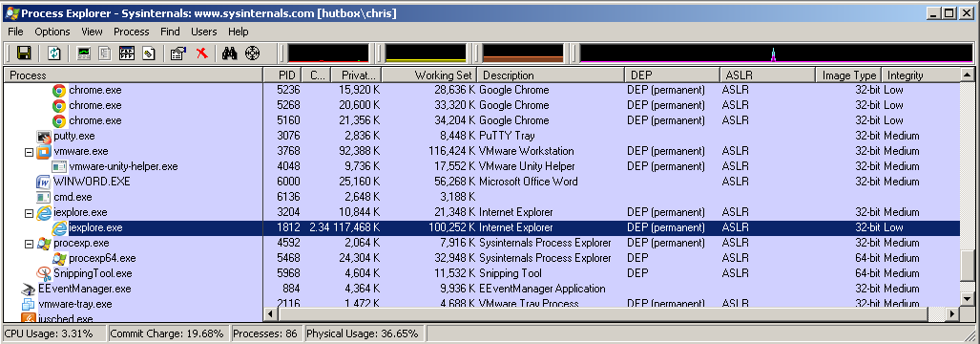Click the Save floppy disk toolbar icon
Viewport: 980px width, 344px height.
[24, 54]
